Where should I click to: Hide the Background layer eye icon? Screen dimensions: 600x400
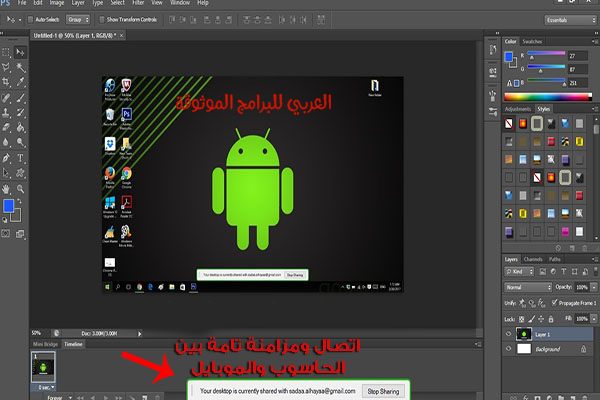click(509, 349)
